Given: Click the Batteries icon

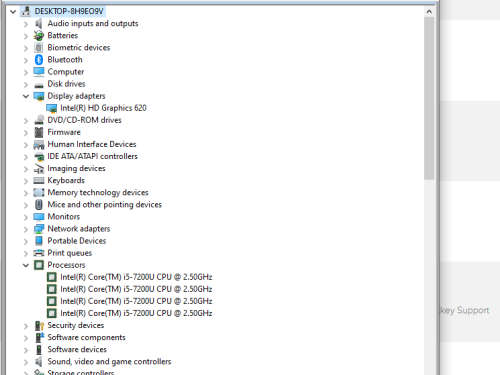Looking at the screenshot, I should (39, 35).
